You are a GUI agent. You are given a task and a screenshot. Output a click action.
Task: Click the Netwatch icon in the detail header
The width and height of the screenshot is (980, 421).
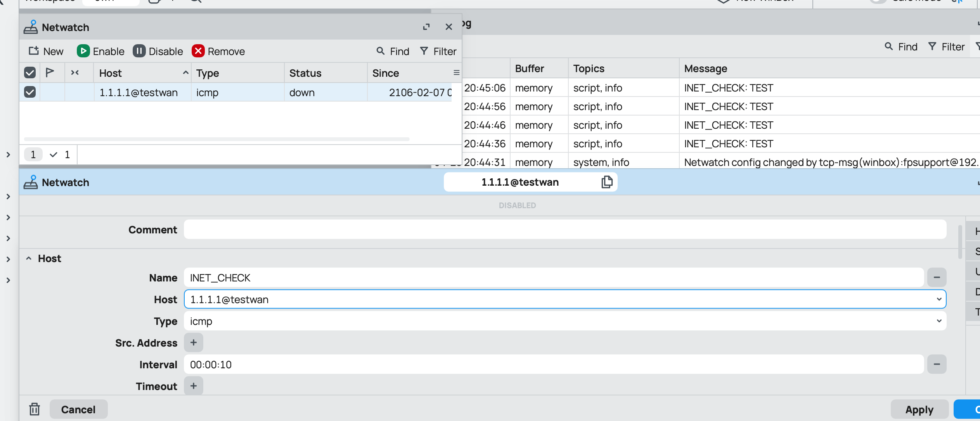31,182
